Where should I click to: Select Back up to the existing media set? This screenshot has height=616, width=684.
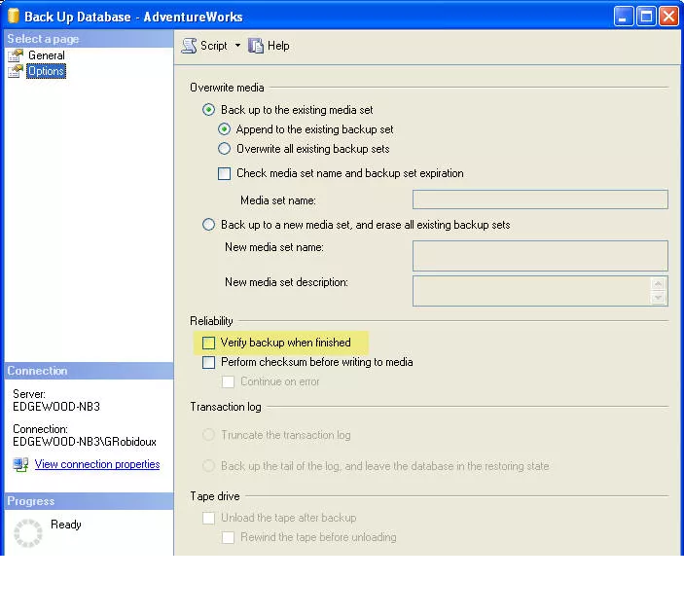tap(208, 110)
